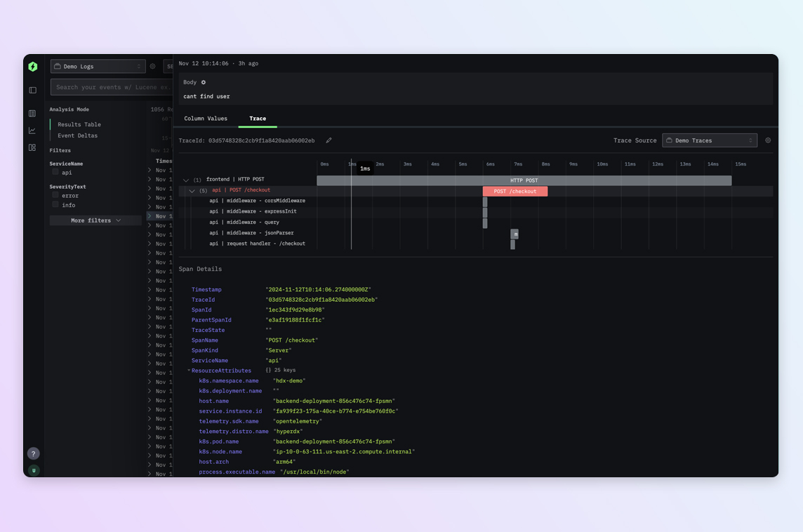The width and height of the screenshot is (803, 532).
Task: Click the Lucene event search field
Action: (x=111, y=87)
